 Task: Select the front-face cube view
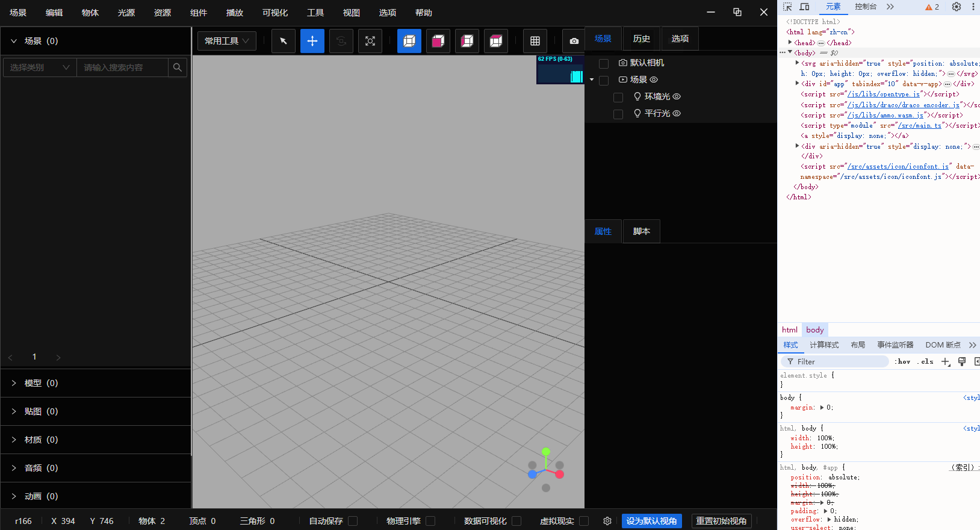[x=438, y=41]
